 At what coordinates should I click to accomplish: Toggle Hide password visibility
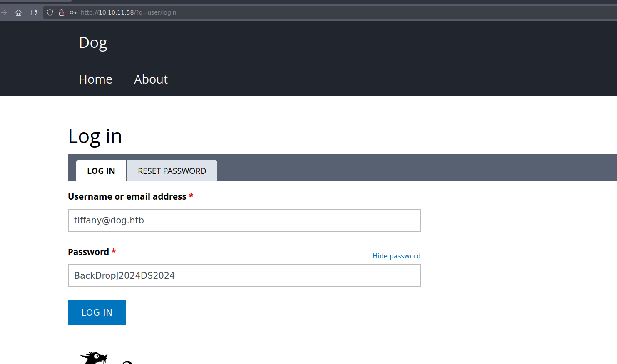coord(396,256)
